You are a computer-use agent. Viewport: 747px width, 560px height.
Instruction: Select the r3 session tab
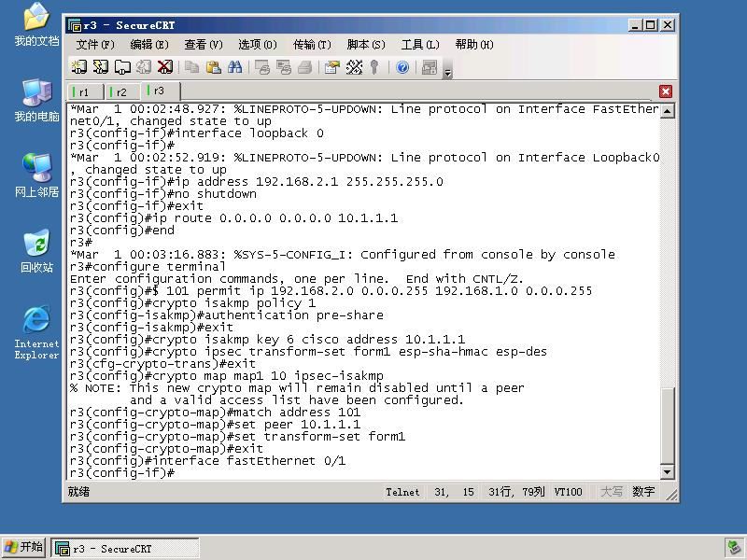(x=160, y=91)
